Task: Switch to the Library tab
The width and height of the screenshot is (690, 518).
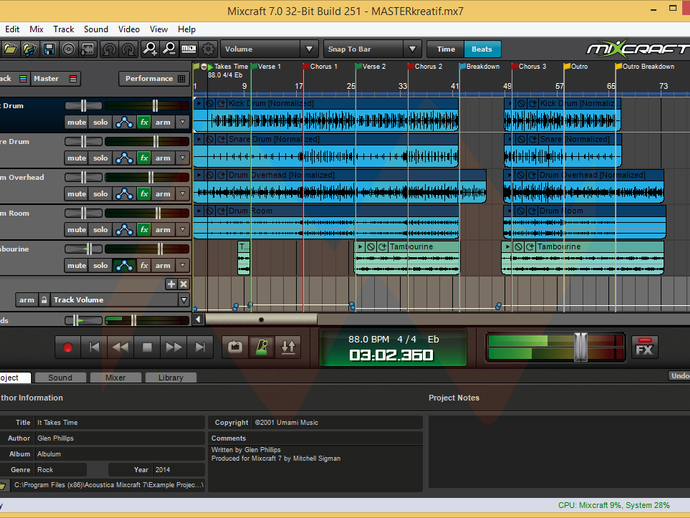Action: click(x=171, y=378)
